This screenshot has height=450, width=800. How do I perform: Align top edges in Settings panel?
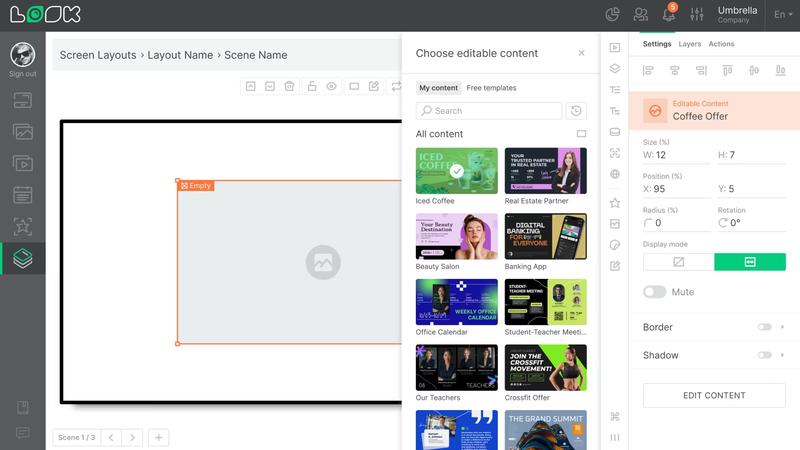(x=728, y=70)
